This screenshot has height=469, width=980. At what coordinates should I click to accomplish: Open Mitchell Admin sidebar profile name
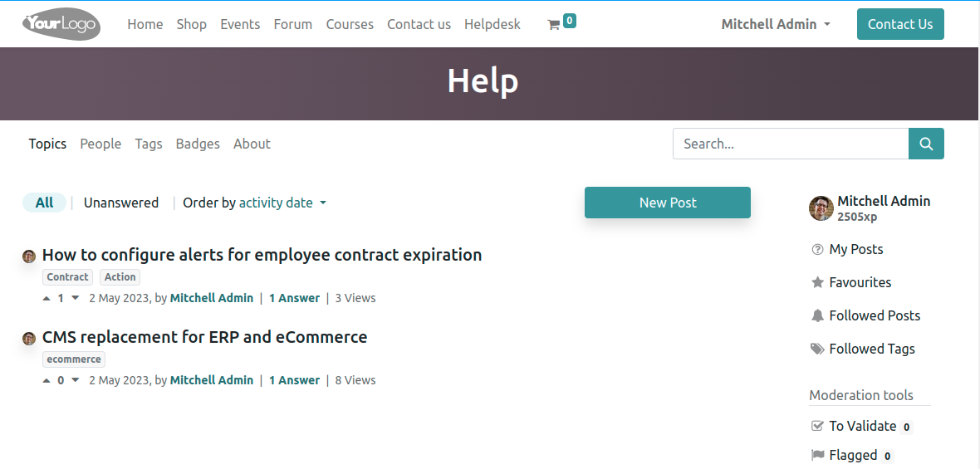pos(884,201)
